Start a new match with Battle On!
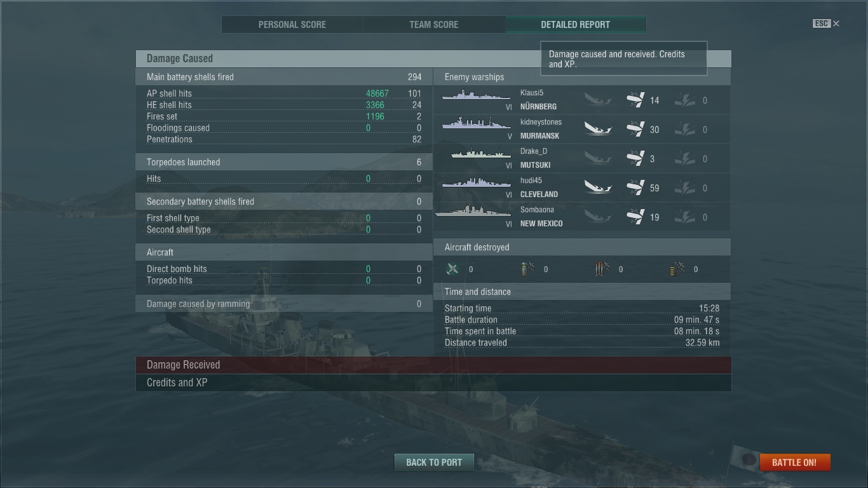 (794, 462)
